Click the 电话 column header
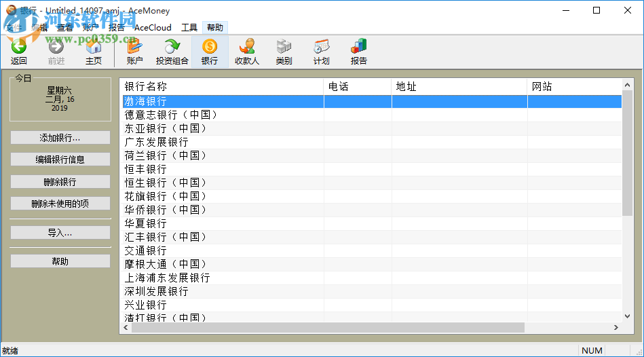 click(x=358, y=87)
